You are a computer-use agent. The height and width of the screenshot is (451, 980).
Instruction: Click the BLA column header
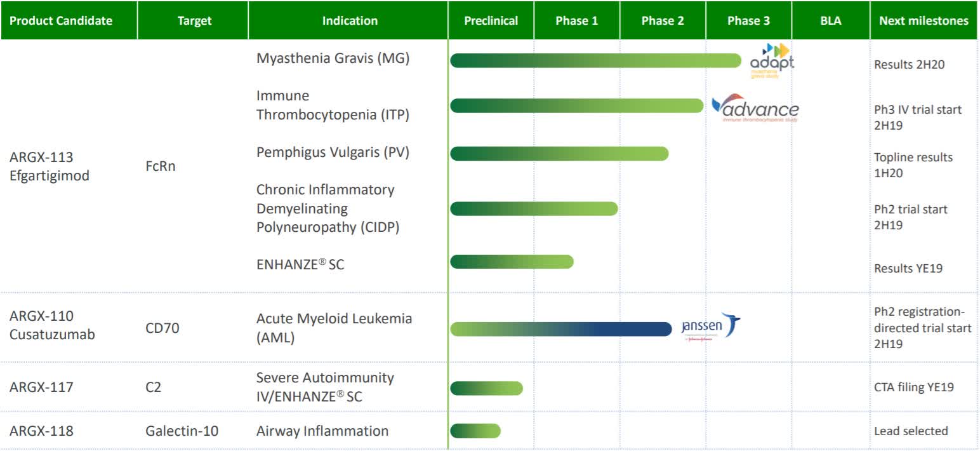pos(831,20)
